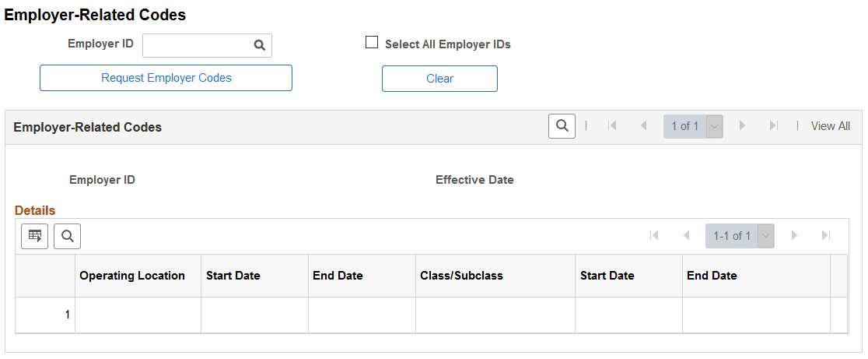868x359 pixels.
Task: Jump to last row in Employer-Related Codes
Action: [x=774, y=125]
